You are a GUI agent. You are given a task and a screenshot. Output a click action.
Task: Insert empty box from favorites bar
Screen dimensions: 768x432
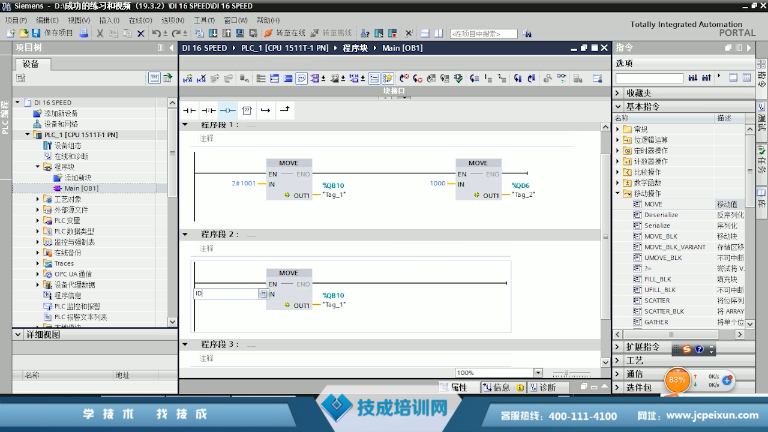coord(247,110)
